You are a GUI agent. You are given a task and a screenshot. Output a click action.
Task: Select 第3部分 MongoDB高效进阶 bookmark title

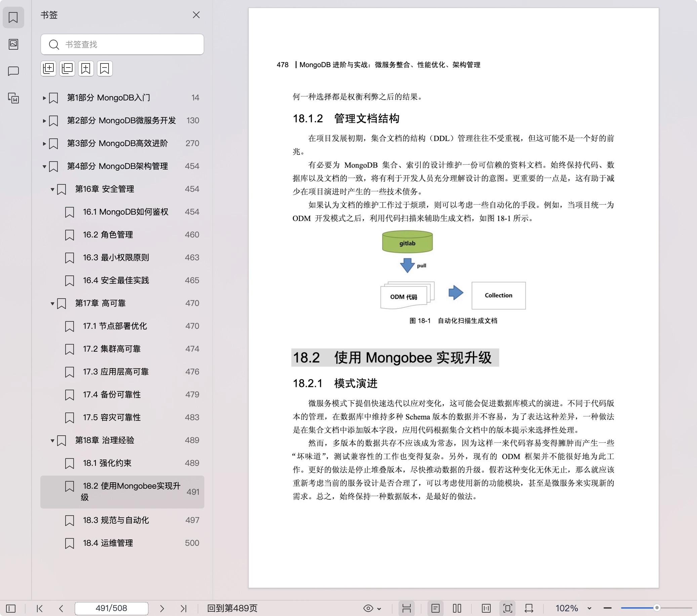pos(117,143)
